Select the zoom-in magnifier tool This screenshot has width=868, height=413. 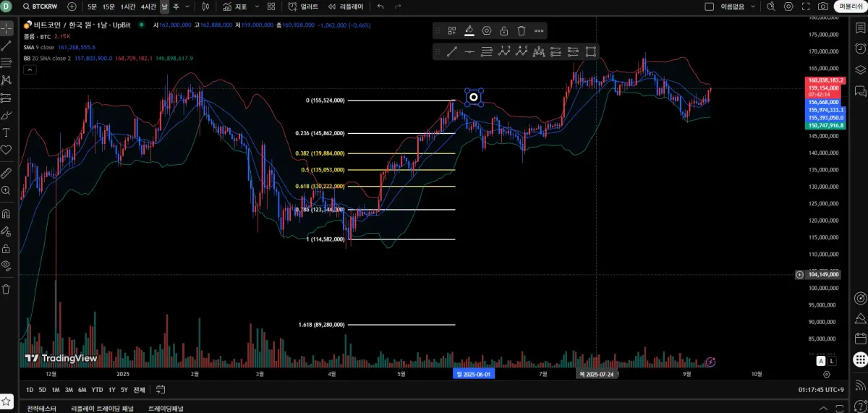tap(7, 190)
